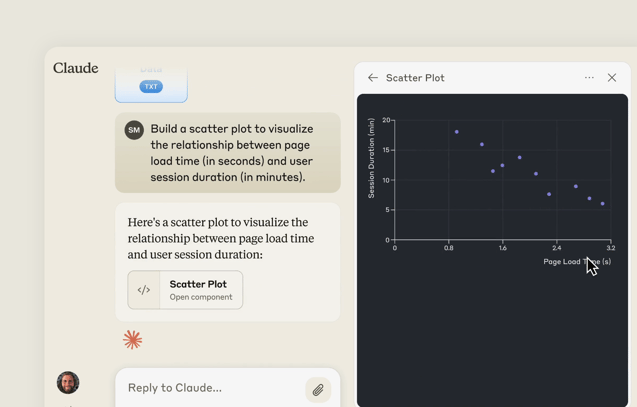The image size is (637, 407).
Task: Click the Open component text on the card
Action: (201, 297)
